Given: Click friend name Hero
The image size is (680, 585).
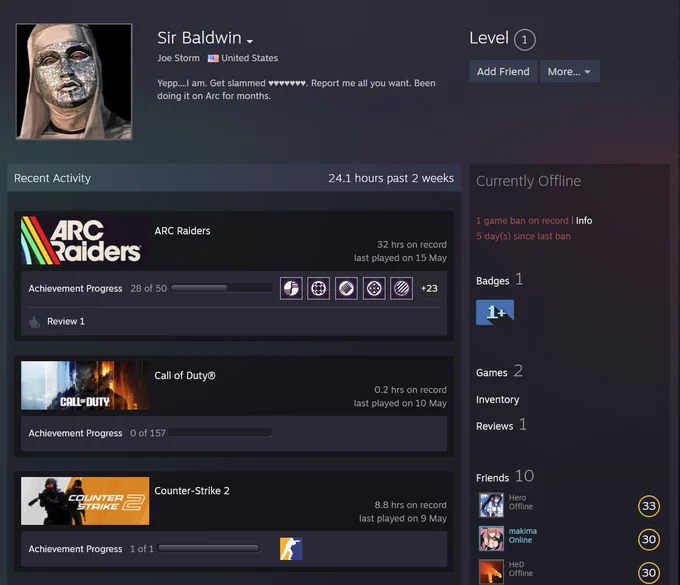Looking at the screenshot, I should (x=517, y=498).
